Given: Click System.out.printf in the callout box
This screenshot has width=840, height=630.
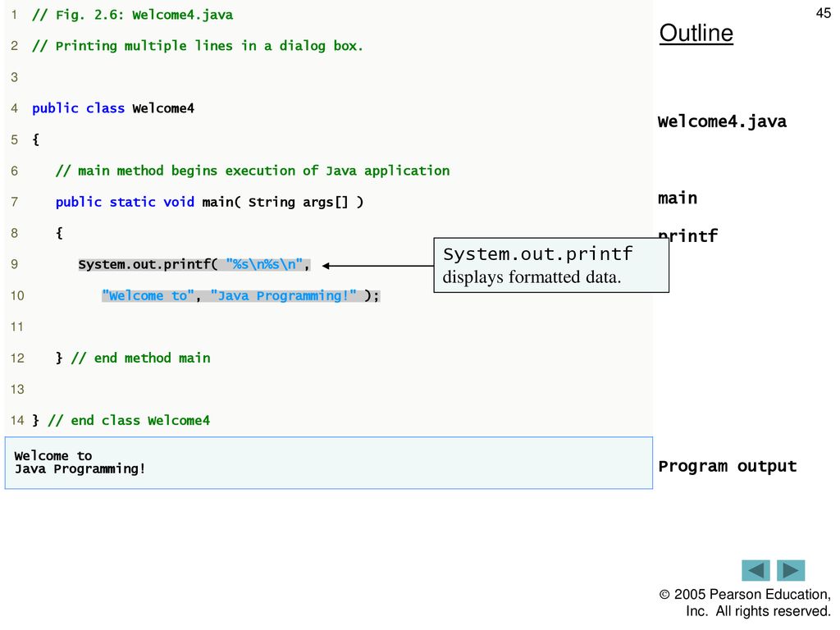Looking at the screenshot, I should pos(538,254).
